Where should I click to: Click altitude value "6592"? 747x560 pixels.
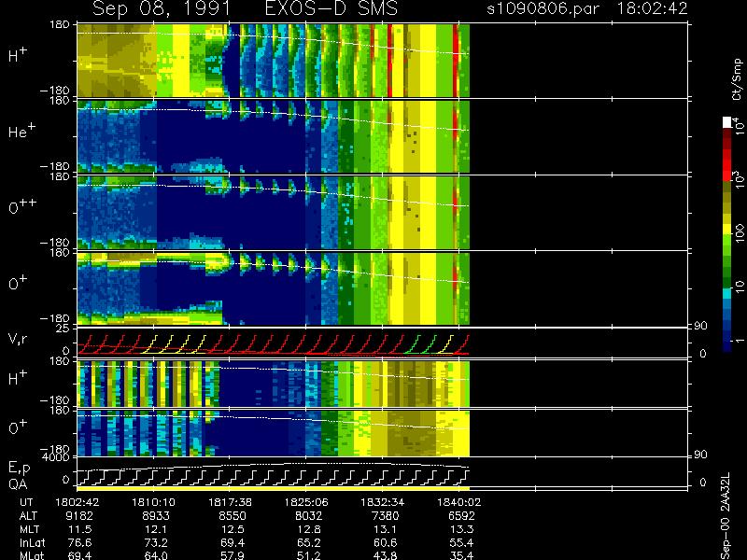461,515
